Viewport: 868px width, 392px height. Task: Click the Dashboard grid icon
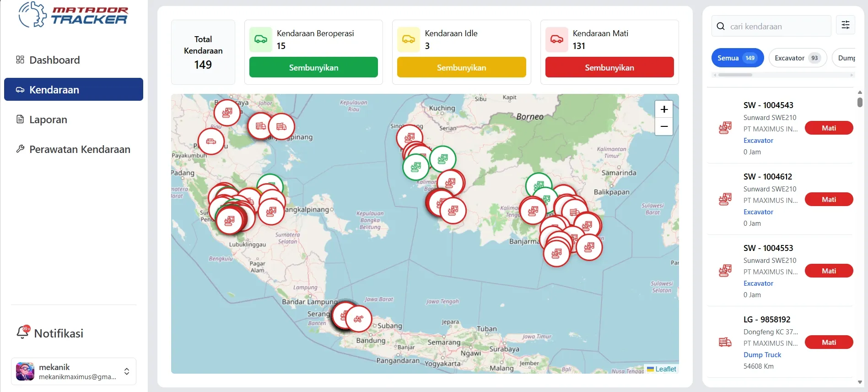(x=20, y=60)
